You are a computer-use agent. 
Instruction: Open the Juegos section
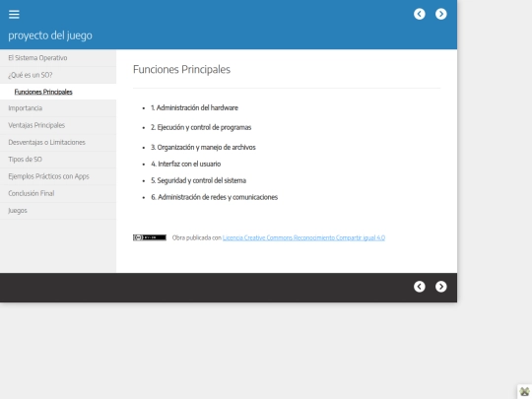(x=58, y=211)
